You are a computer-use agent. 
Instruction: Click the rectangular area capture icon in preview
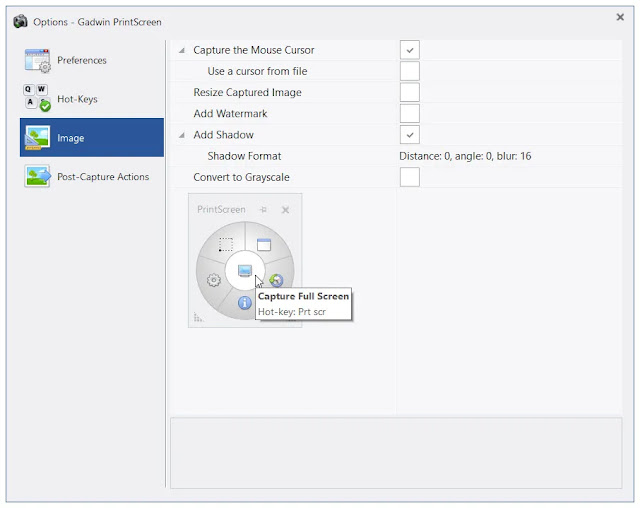[x=226, y=244]
